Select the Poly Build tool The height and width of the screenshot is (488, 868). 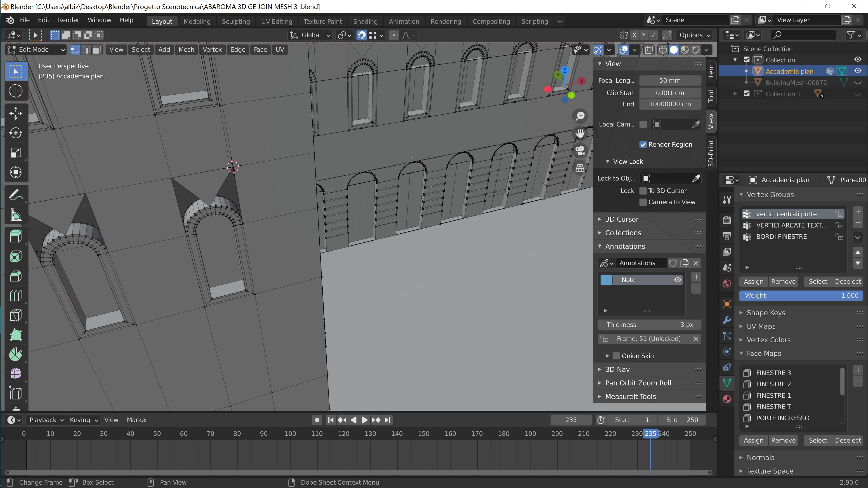(16, 335)
